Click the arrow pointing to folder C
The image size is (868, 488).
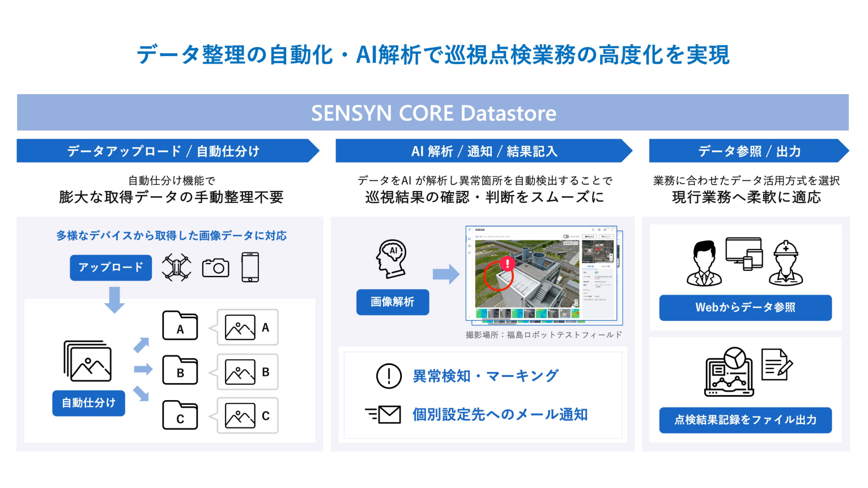click(141, 393)
